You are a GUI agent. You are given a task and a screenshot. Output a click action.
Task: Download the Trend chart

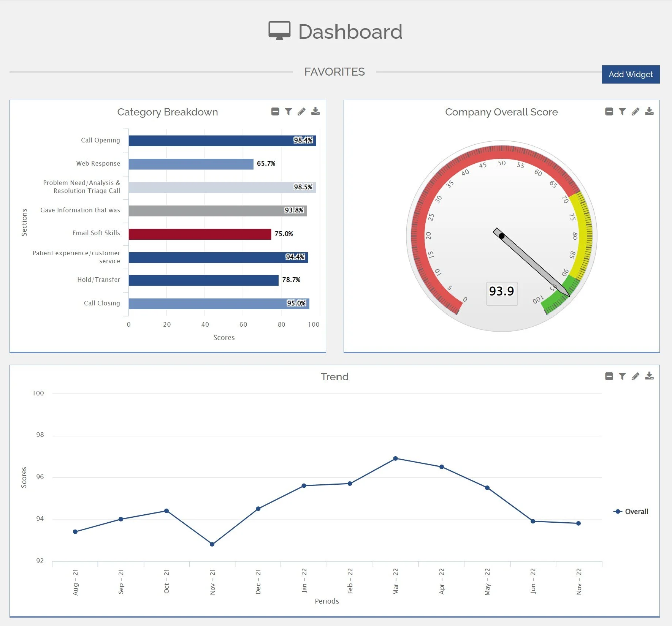(x=649, y=376)
